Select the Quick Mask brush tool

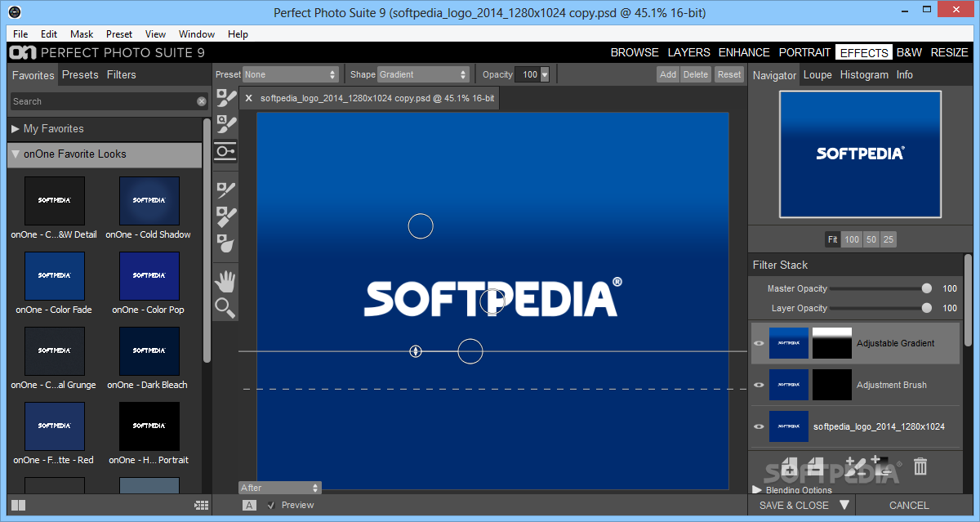click(x=225, y=123)
